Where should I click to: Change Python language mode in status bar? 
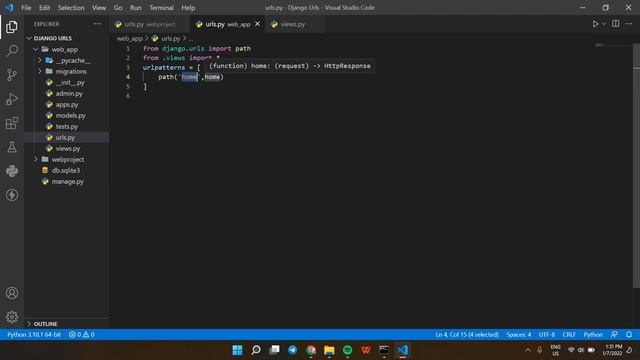593,334
